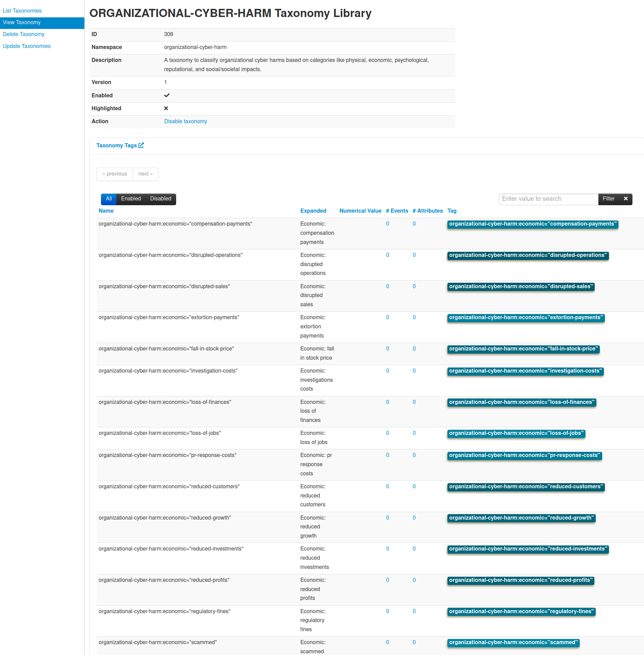This screenshot has height=655, width=644.
Task: Open the extortion-payments tag badge
Action: [526, 317]
